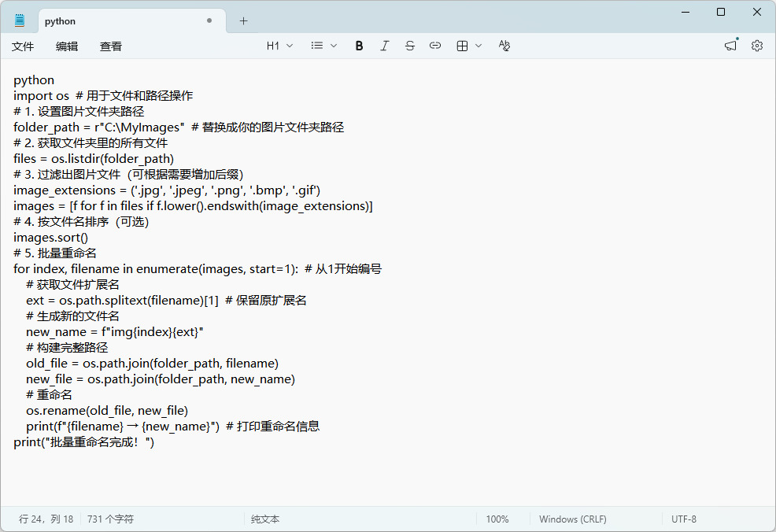Open the list style dropdown
The image size is (776, 532).
click(323, 46)
